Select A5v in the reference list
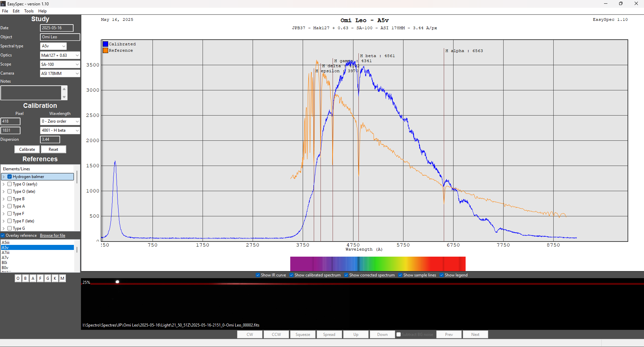This screenshot has width=644, height=347. point(37,248)
